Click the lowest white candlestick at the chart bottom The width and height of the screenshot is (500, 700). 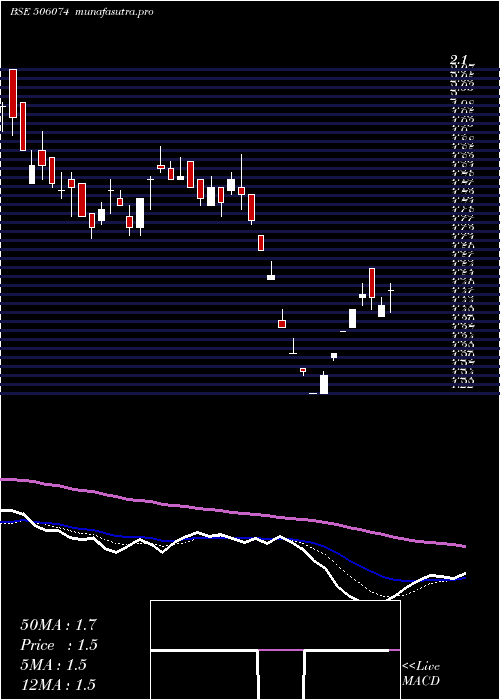(x=324, y=384)
